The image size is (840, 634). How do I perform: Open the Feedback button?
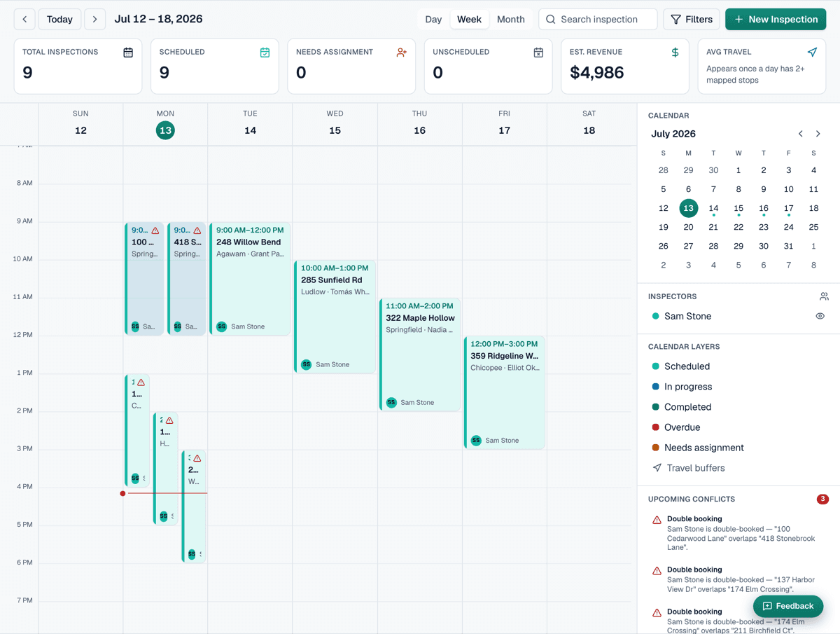[788, 606]
